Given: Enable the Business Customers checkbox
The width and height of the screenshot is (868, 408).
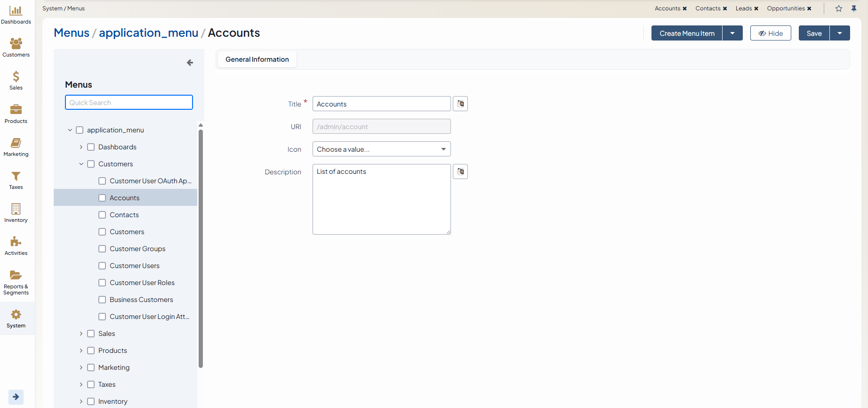Looking at the screenshot, I should coord(102,300).
